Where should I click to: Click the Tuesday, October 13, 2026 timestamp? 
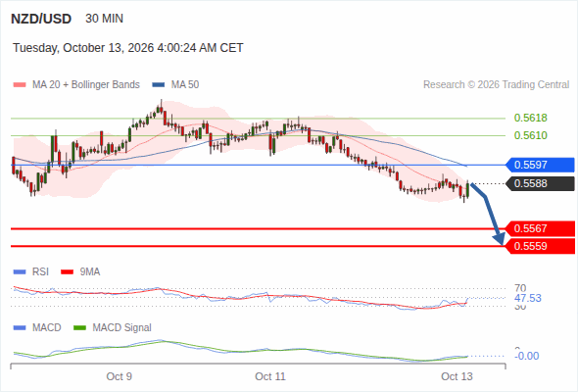(128, 48)
